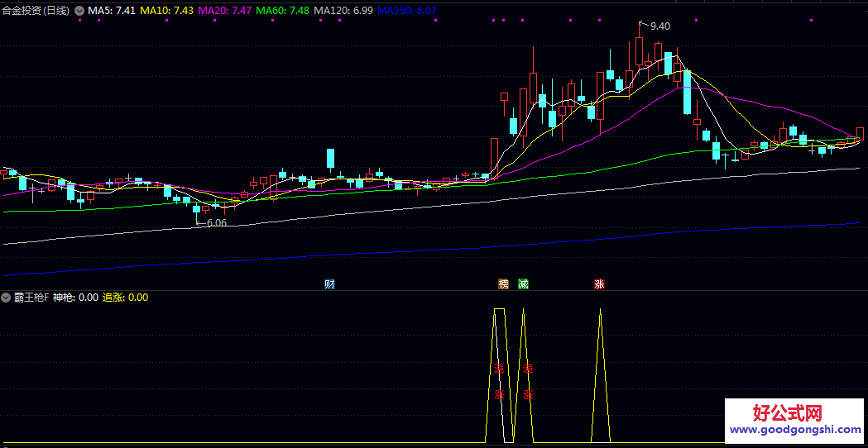Select the 合金投资(日线) chart title
Viewport: 868px width, 448px height.
(x=36, y=11)
